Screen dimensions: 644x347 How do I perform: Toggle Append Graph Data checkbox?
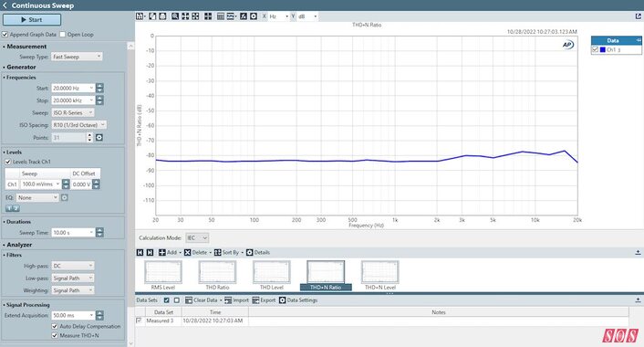point(5,34)
